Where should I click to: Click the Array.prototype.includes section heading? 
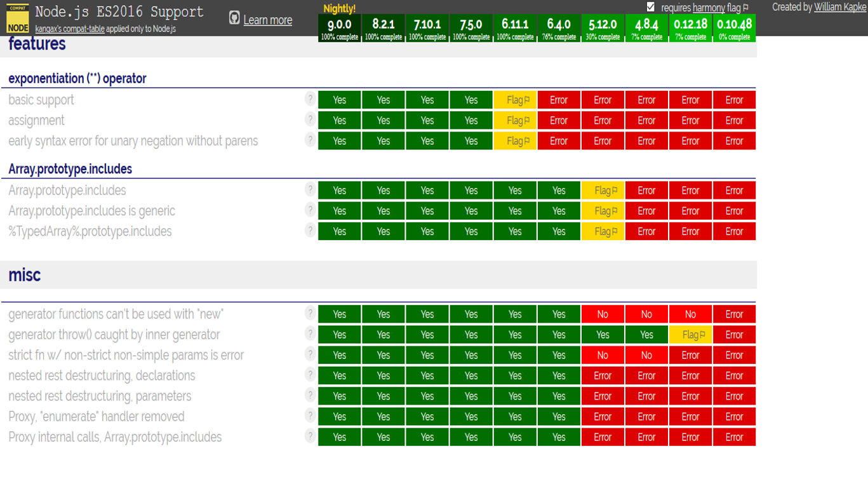pyautogui.click(x=70, y=169)
